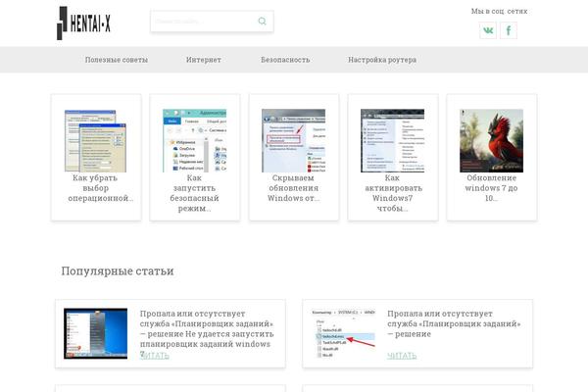Click the title Скрываем обновления Windows от

click(x=294, y=188)
